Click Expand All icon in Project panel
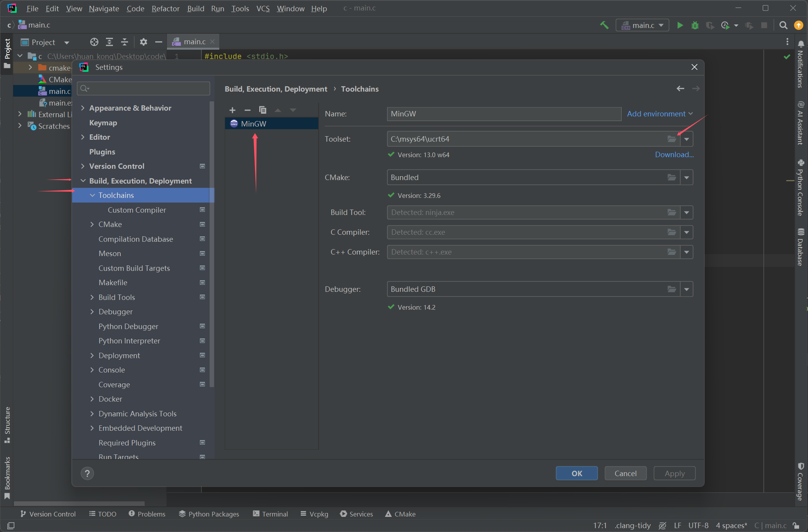Image resolution: width=808 pixels, height=532 pixels. 109,42
